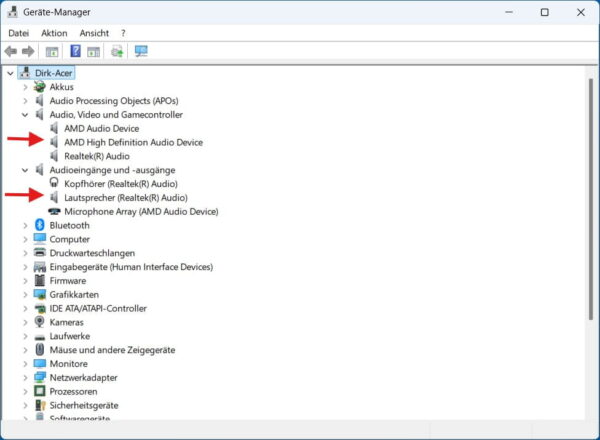This screenshot has width=600, height=440.
Task: Click the show/hide console tree toolbar icon
Action: (x=52, y=51)
